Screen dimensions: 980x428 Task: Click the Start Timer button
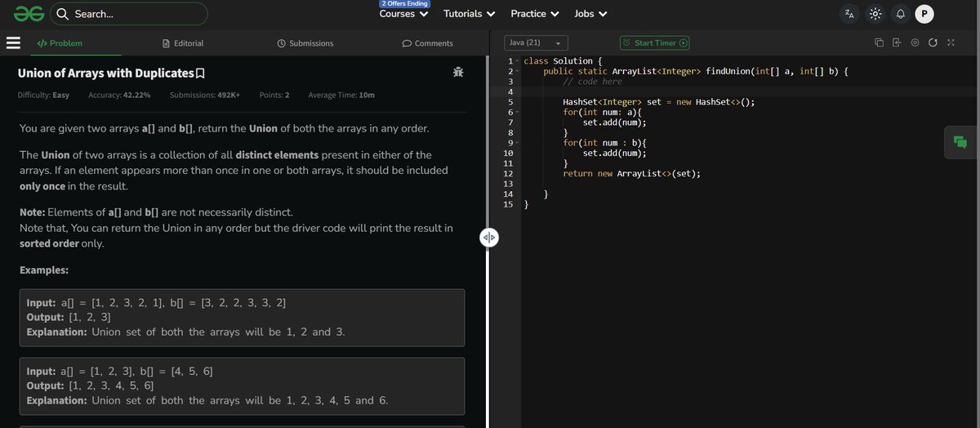pyautogui.click(x=655, y=42)
